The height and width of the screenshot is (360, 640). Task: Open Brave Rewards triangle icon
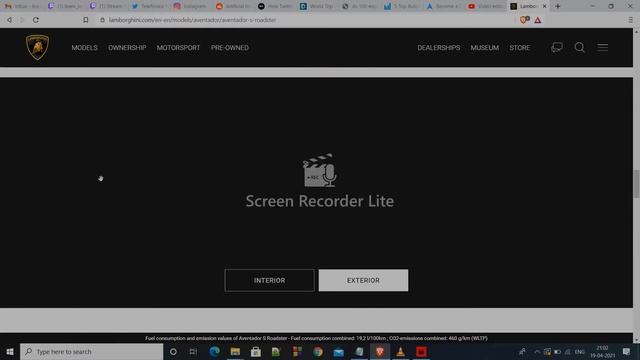(538, 20)
